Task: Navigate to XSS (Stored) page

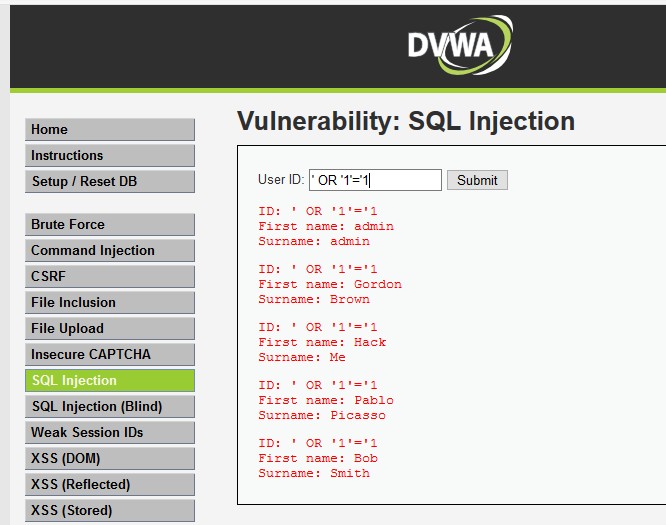Action: [110, 510]
